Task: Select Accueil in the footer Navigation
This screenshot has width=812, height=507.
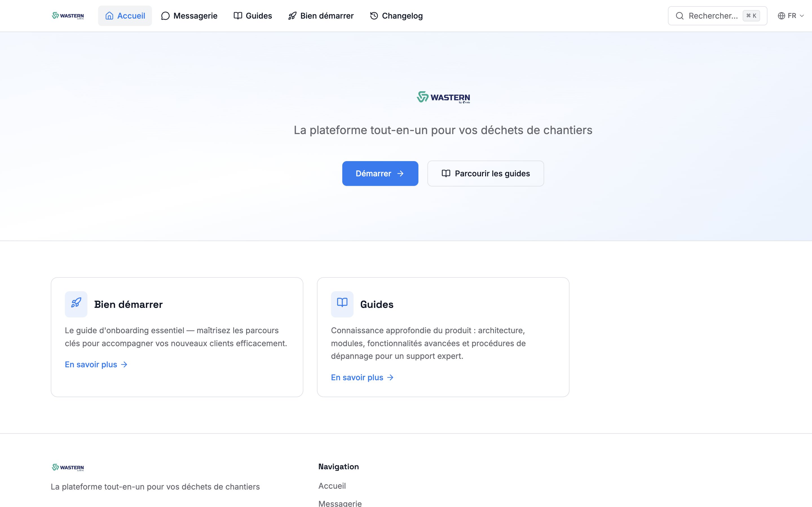Action: coord(332,486)
